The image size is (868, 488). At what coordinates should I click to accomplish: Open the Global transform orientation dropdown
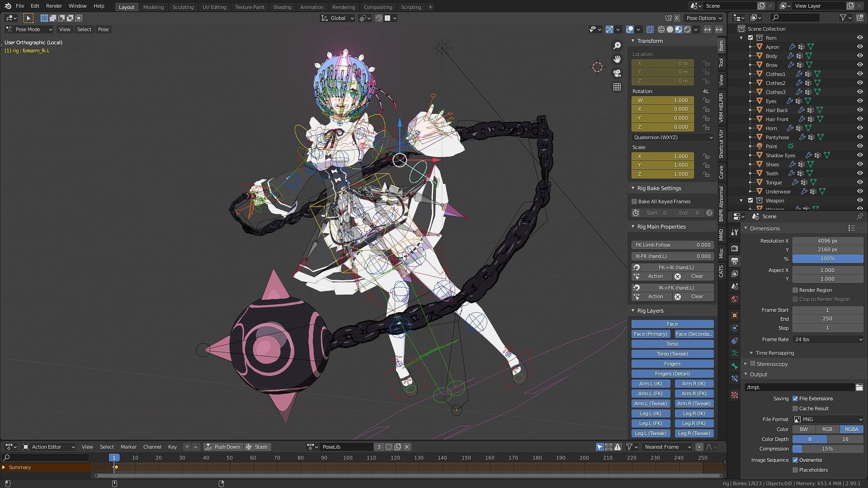337,18
